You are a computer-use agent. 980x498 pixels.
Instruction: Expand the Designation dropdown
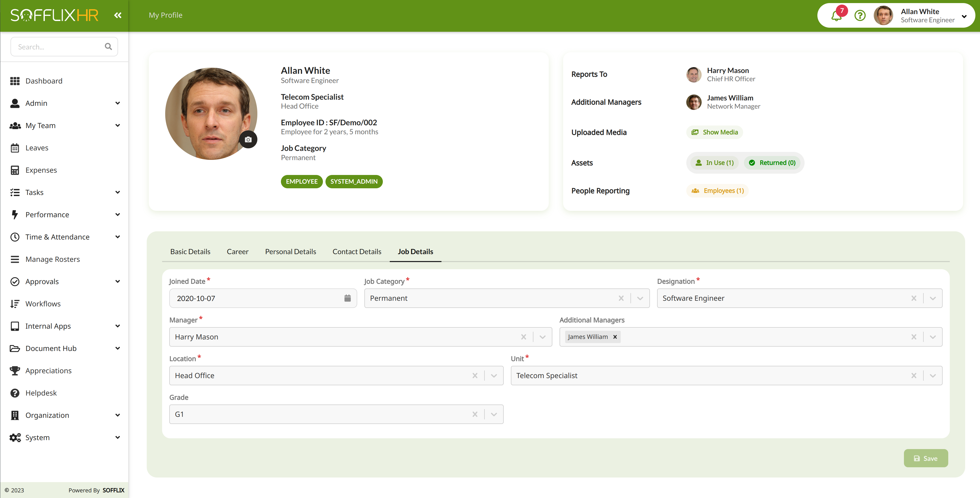point(932,298)
